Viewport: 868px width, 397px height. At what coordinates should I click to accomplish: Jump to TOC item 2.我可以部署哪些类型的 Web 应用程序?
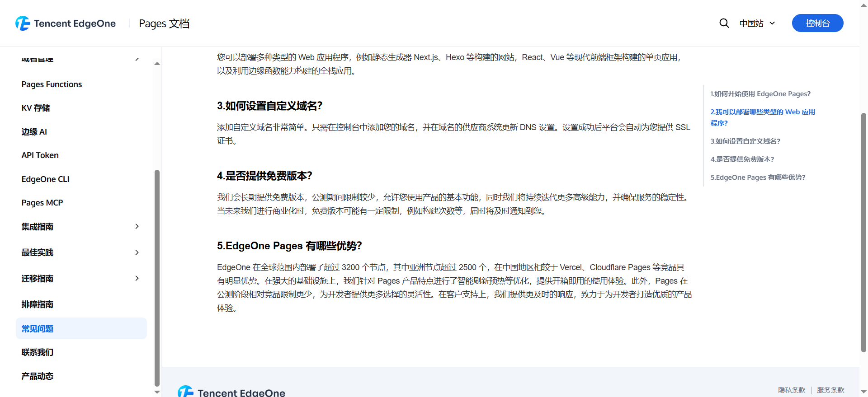point(763,117)
